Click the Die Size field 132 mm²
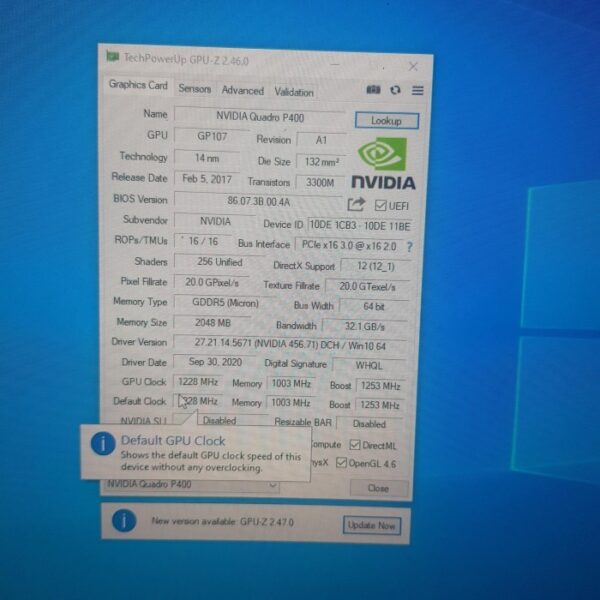 pos(321,162)
